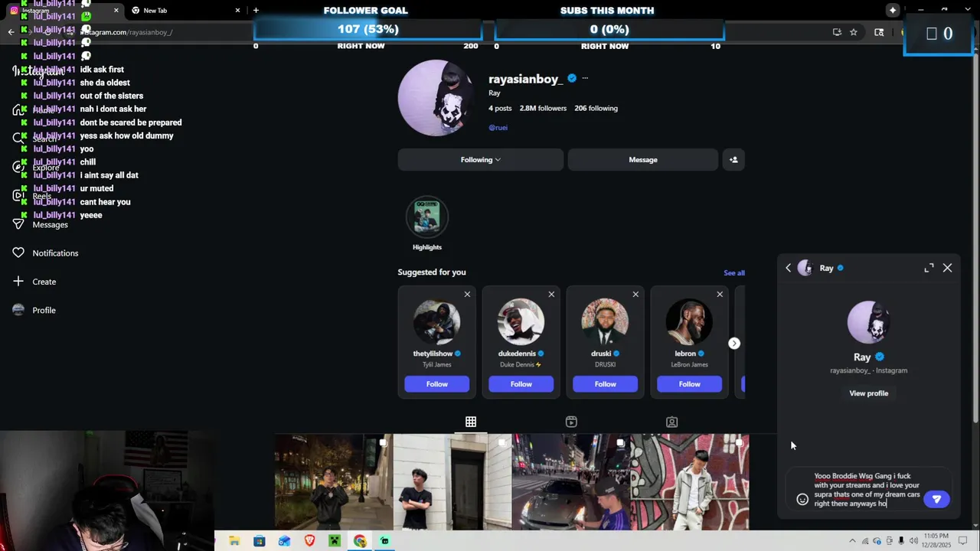Open emoji picker in message box
The height and width of the screenshot is (551, 980).
click(802, 499)
